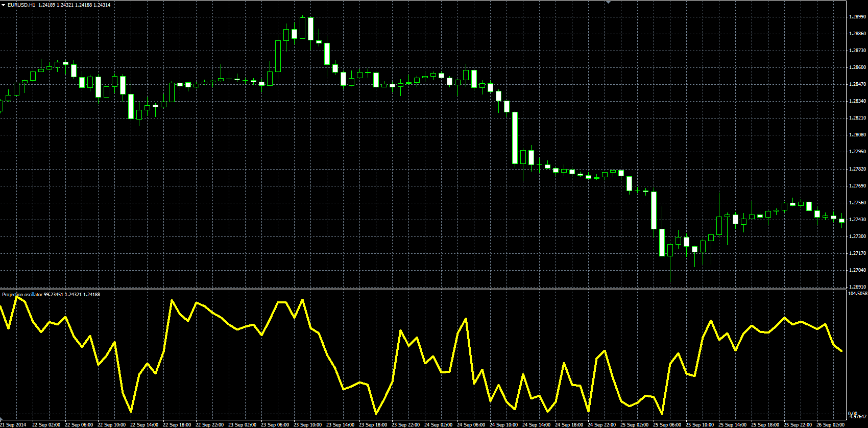Click oscillator scale value 104.5058

pos(857,294)
